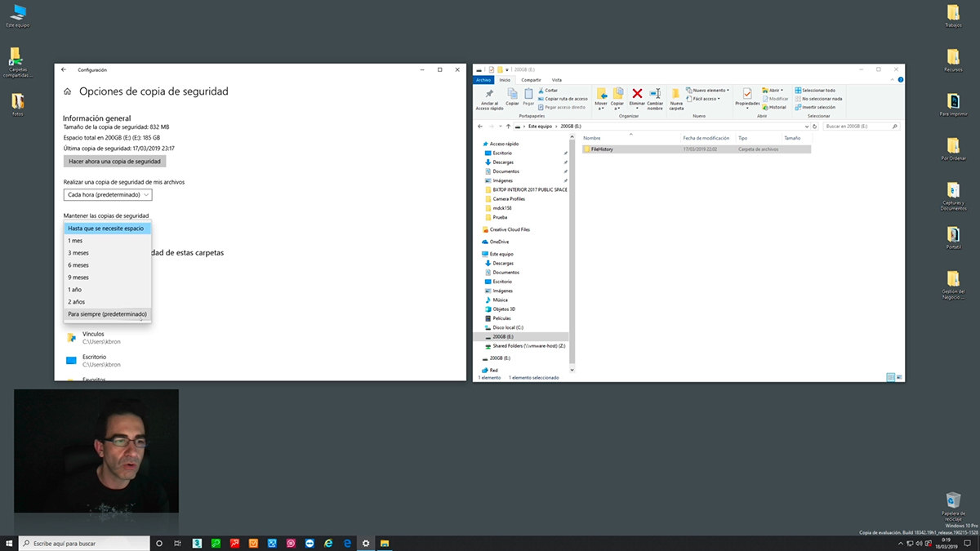Select Para siempre (predeterminado) option

pyautogui.click(x=107, y=314)
